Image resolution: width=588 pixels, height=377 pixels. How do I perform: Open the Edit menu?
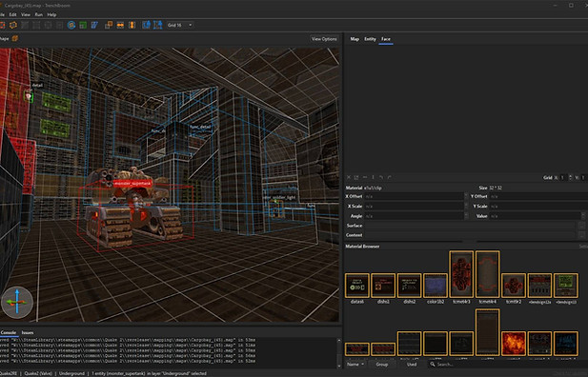(x=12, y=14)
